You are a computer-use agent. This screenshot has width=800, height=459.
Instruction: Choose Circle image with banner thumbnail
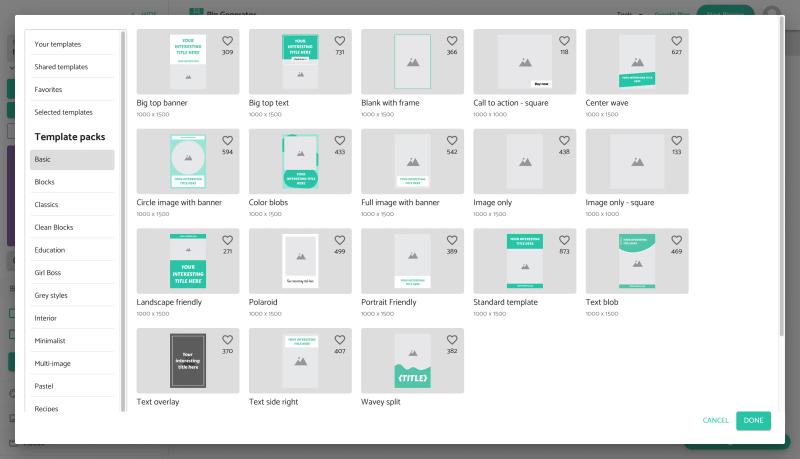coord(188,161)
